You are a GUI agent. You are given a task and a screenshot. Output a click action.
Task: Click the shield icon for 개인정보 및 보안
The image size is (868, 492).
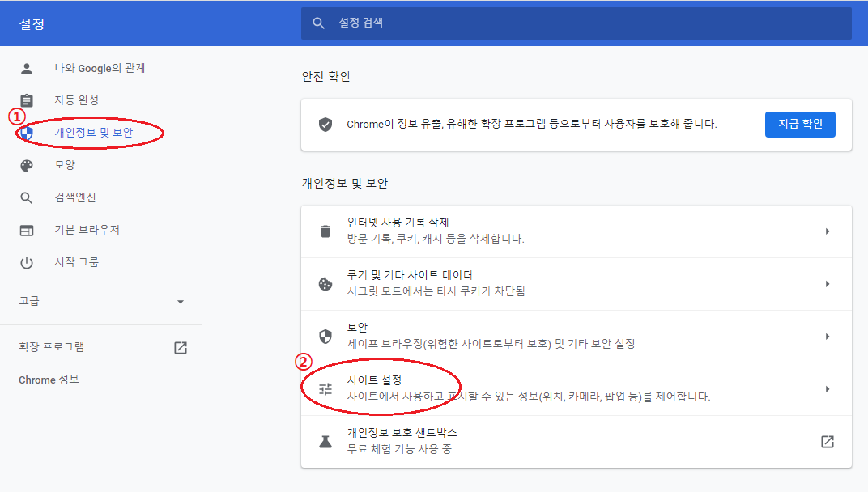[27, 133]
